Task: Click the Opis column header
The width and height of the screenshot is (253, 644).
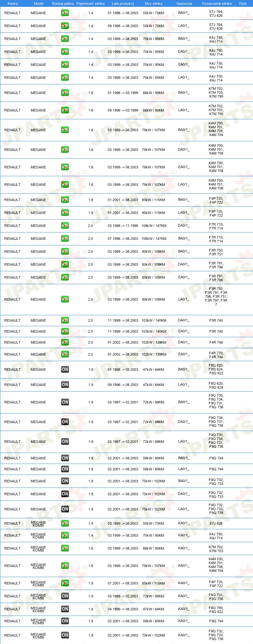Action: [x=243, y=4]
